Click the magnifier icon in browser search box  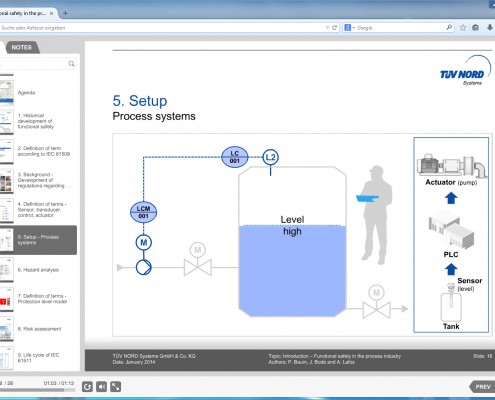(449, 27)
